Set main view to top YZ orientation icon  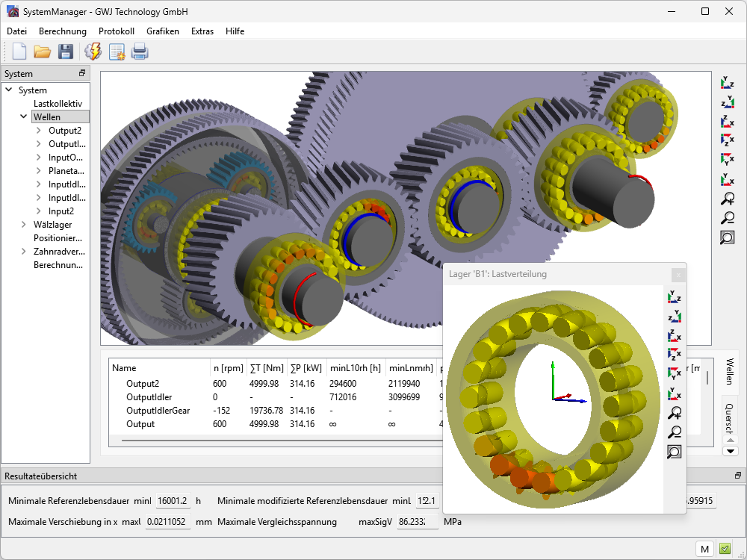[x=727, y=82]
